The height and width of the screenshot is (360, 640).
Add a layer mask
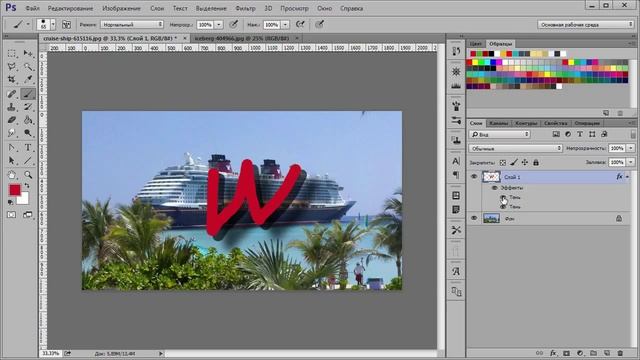(567, 353)
